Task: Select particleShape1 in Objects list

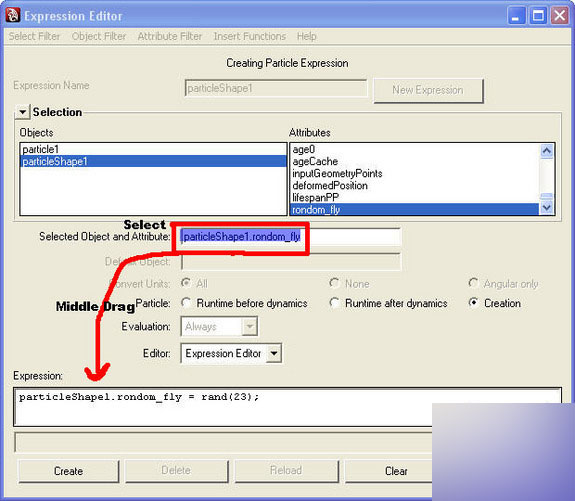Action: (153, 161)
